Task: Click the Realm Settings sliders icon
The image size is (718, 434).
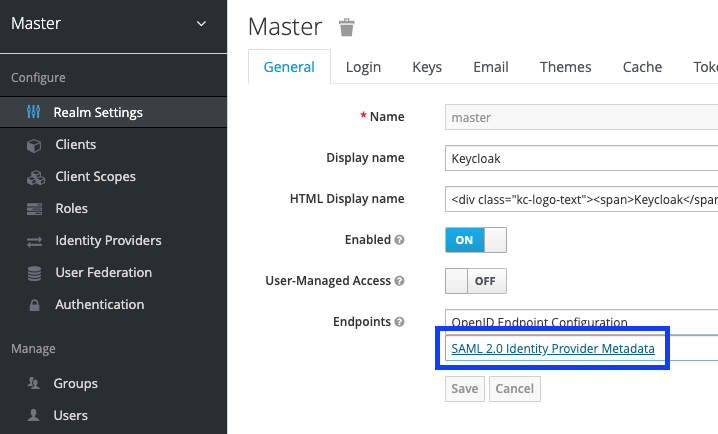Action: pos(33,112)
